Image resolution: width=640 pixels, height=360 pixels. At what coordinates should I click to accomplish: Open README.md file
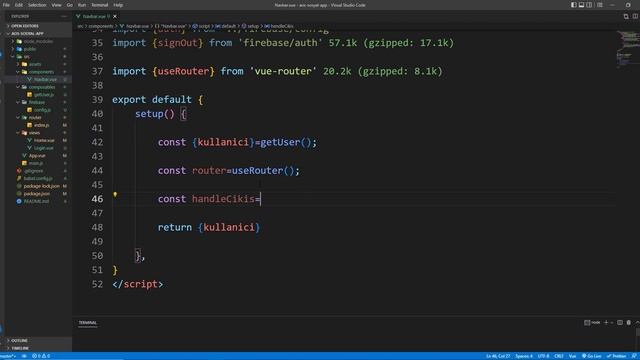pos(38,201)
